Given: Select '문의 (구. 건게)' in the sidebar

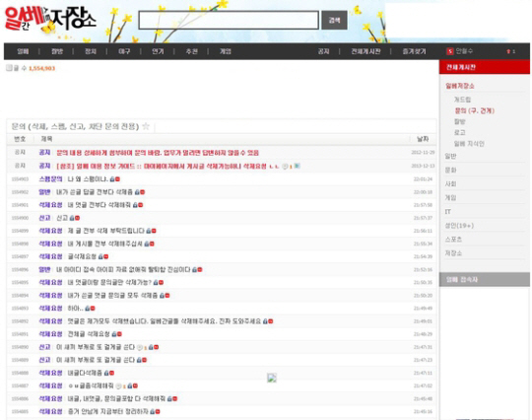Looking at the screenshot, I should point(474,110).
